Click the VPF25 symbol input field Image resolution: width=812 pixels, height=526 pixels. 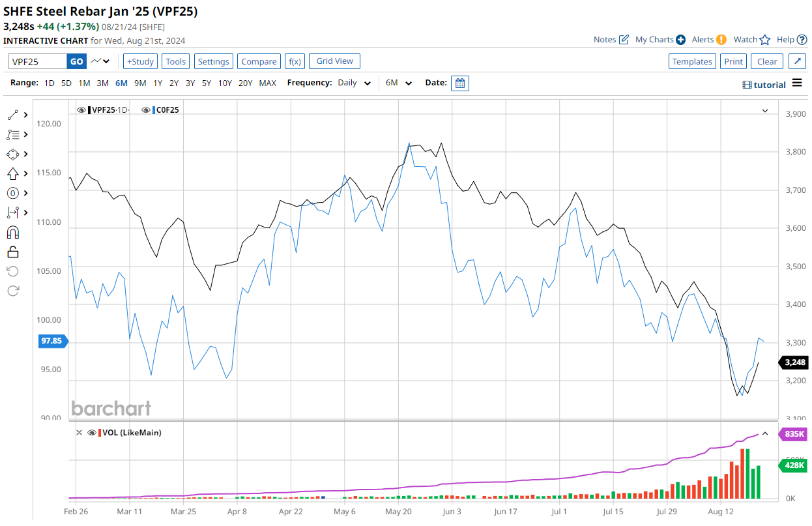point(37,61)
